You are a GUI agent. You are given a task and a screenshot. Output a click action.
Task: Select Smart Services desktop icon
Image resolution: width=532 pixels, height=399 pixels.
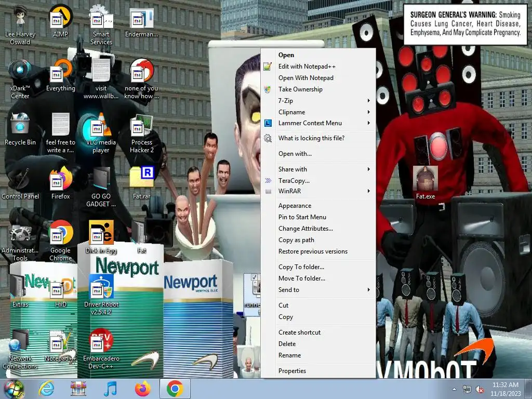[x=101, y=26]
